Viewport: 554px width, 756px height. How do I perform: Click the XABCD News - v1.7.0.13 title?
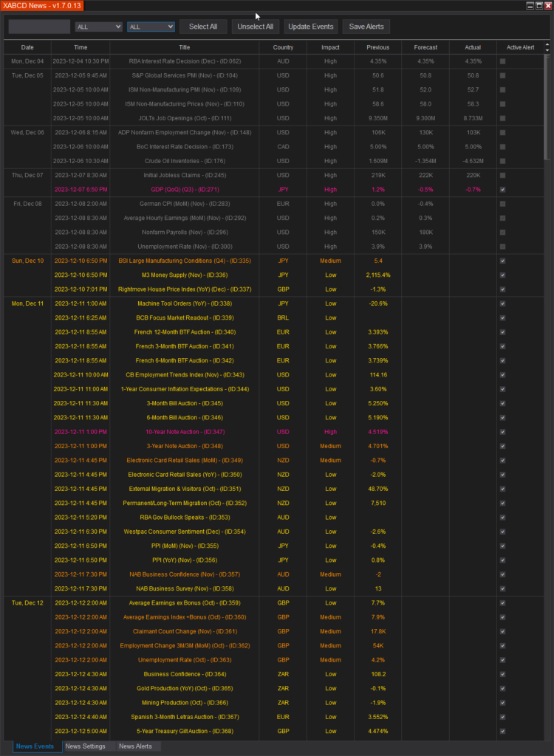42,5
